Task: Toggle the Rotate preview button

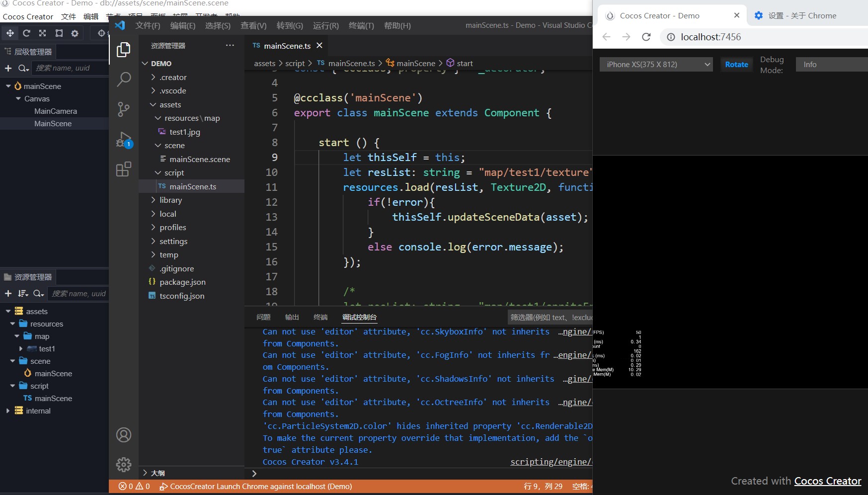Action: click(736, 65)
